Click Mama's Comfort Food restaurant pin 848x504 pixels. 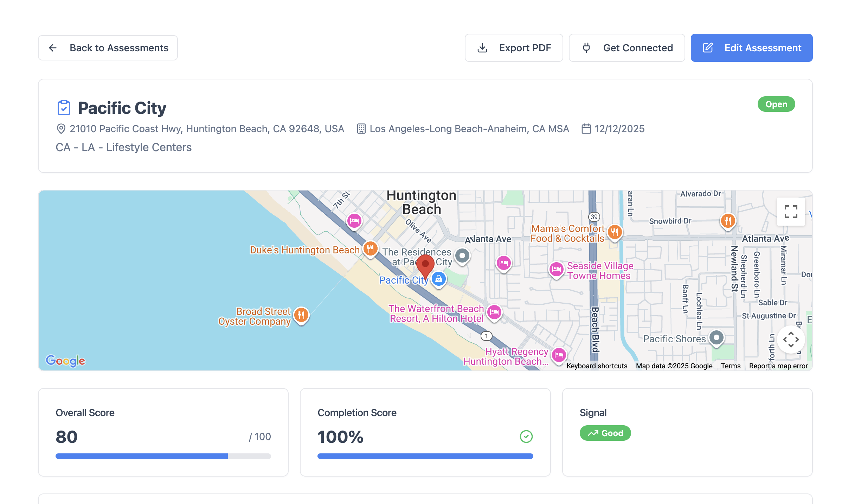pyautogui.click(x=614, y=232)
